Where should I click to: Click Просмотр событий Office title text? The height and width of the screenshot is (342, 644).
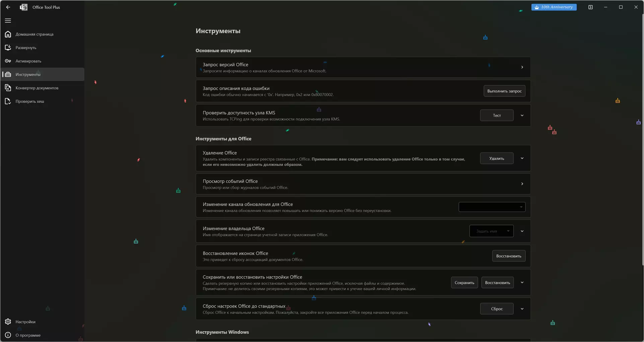point(230,181)
